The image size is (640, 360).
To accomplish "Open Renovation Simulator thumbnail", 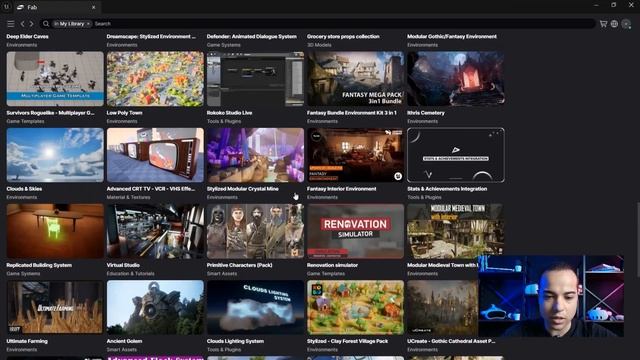I will (356, 231).
